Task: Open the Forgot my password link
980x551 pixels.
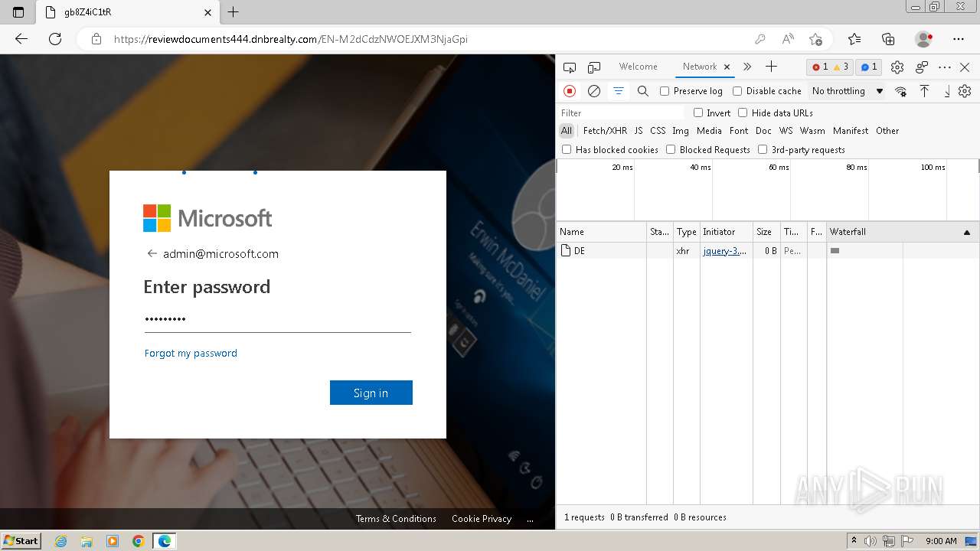Action: click(191, 353)
